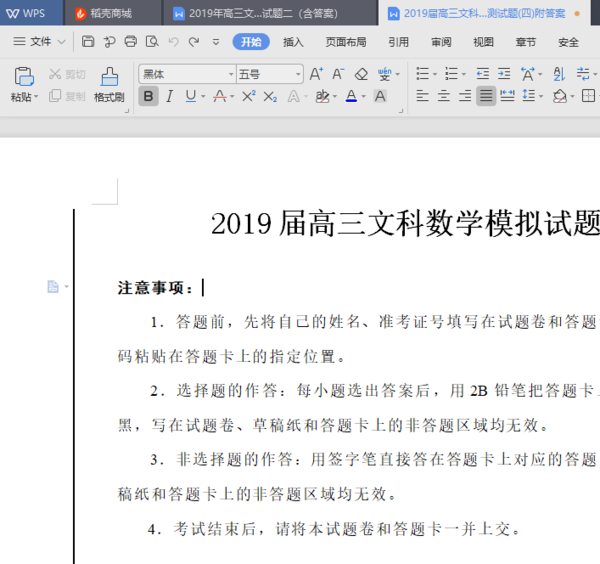Click the Cut scissors button
The height and width of the screenshot is (564, 600).
(67, 74)
